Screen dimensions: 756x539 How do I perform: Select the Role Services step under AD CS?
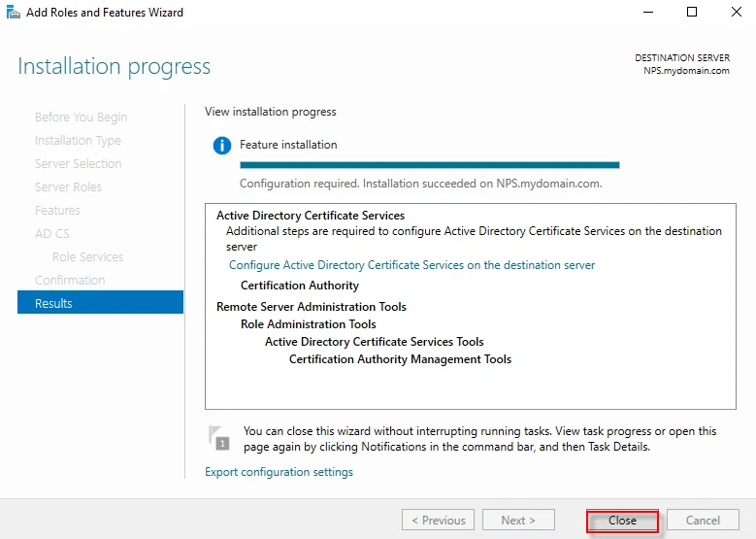[87, 256]
